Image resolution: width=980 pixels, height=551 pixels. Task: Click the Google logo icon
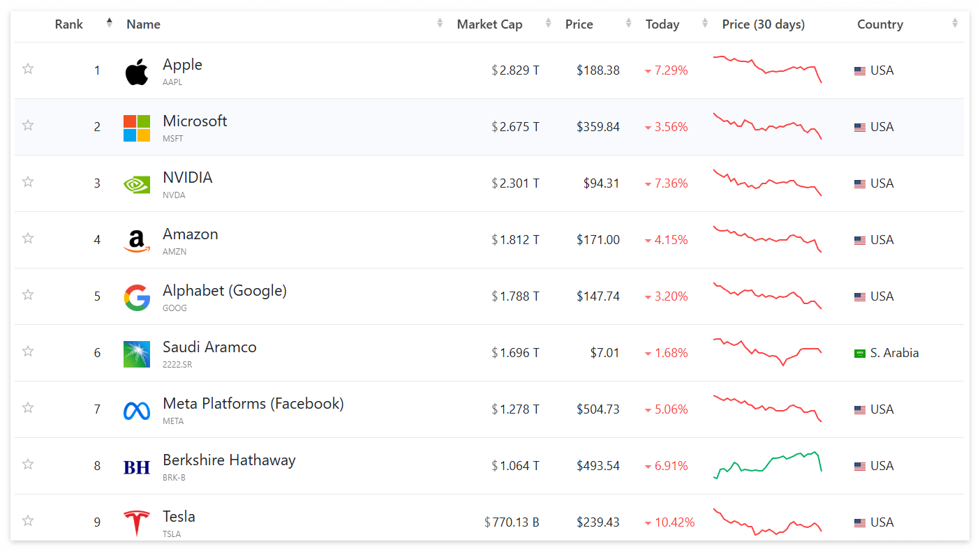[137, 298]
